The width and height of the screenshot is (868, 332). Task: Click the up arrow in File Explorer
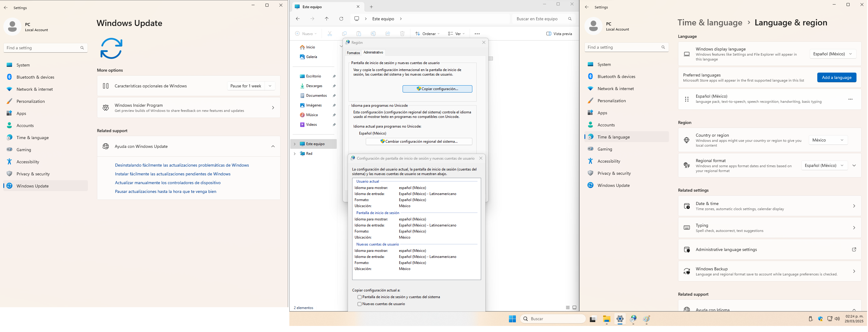point(326,19)
